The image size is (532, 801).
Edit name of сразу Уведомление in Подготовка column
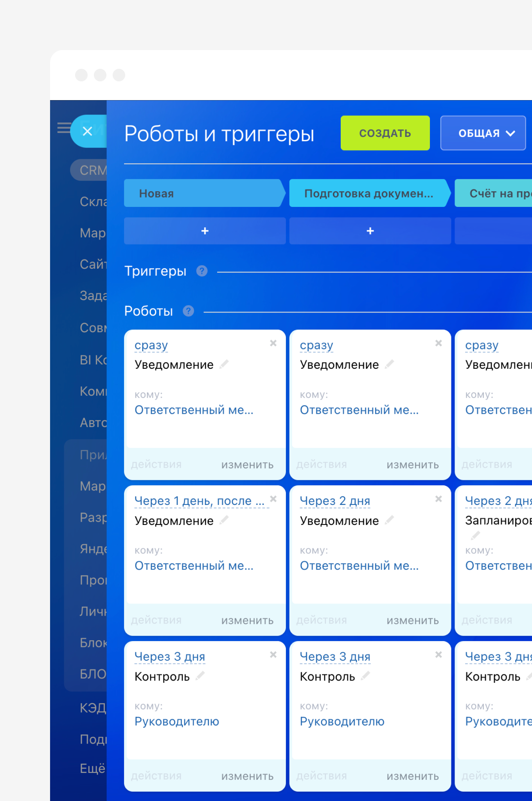[x=389, y=364]
